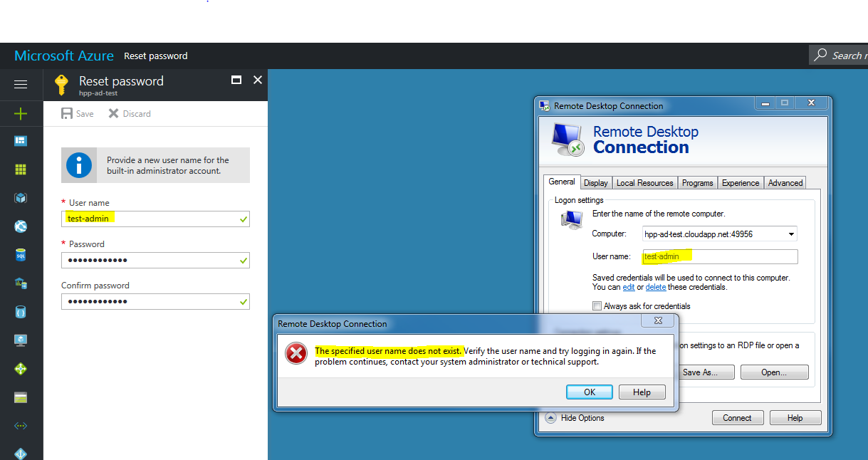
Task: Switch to the Display tab
Action: point(595,182)
